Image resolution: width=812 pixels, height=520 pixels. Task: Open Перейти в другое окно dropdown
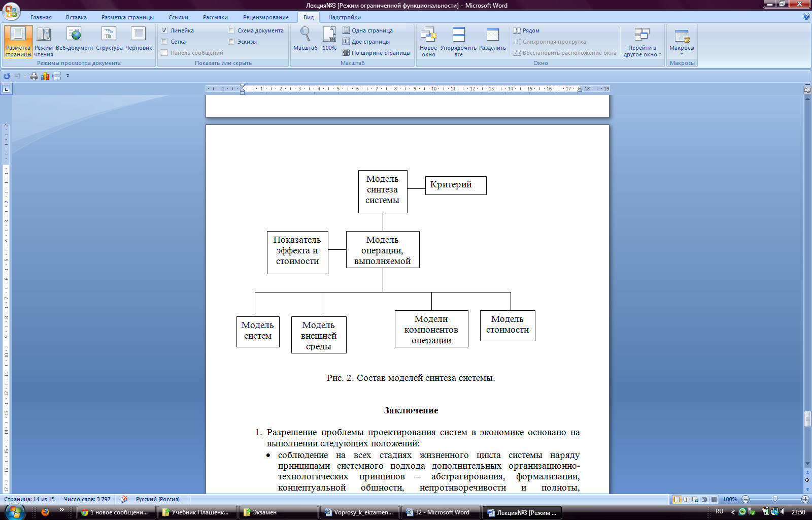(642, 42)
